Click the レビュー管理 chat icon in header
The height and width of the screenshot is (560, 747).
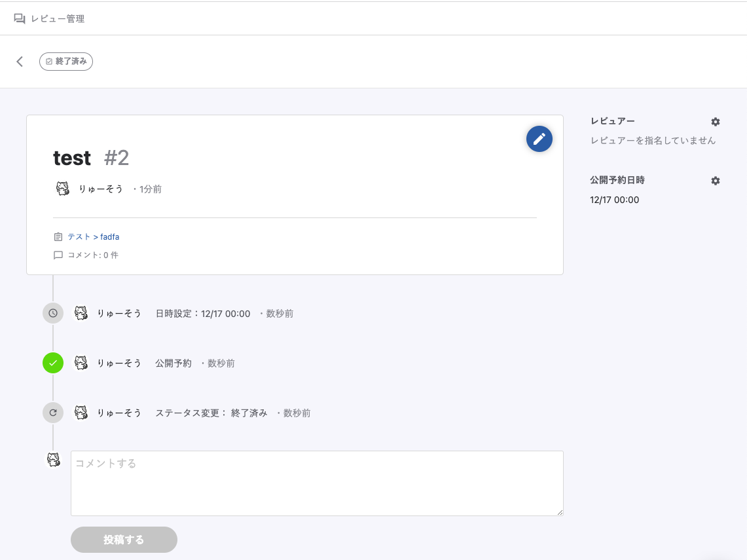click(x=20, y=19)
